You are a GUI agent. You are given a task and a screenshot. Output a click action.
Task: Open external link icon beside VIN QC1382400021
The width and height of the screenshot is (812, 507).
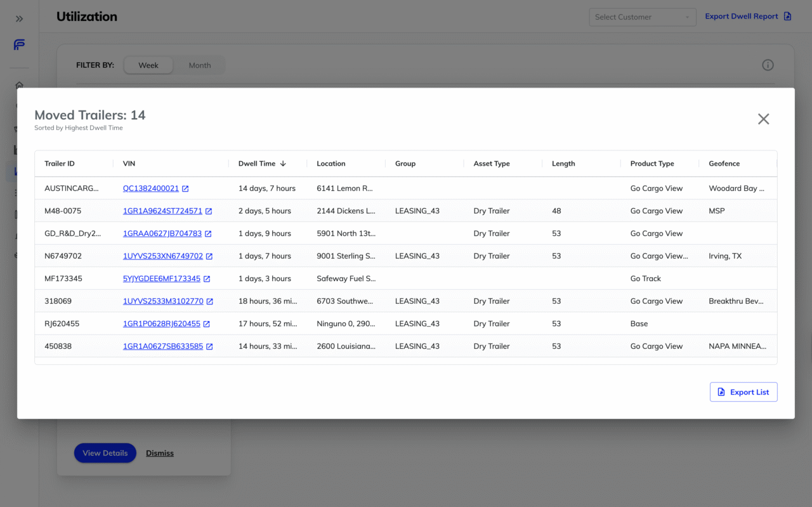click(185, 188)
